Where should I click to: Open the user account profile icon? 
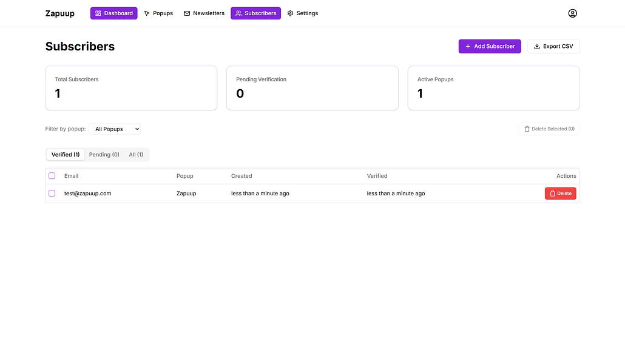[x=572, y=13]
